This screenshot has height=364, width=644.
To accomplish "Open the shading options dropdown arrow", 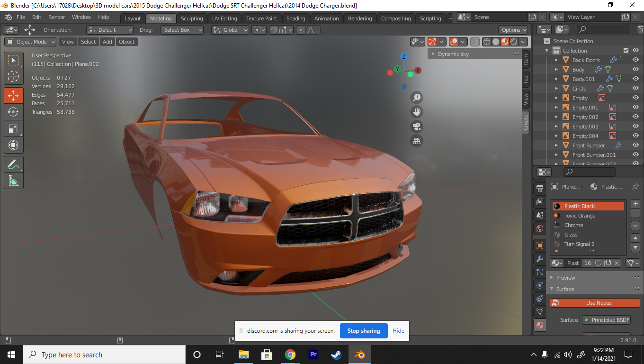I will [523, 42].
